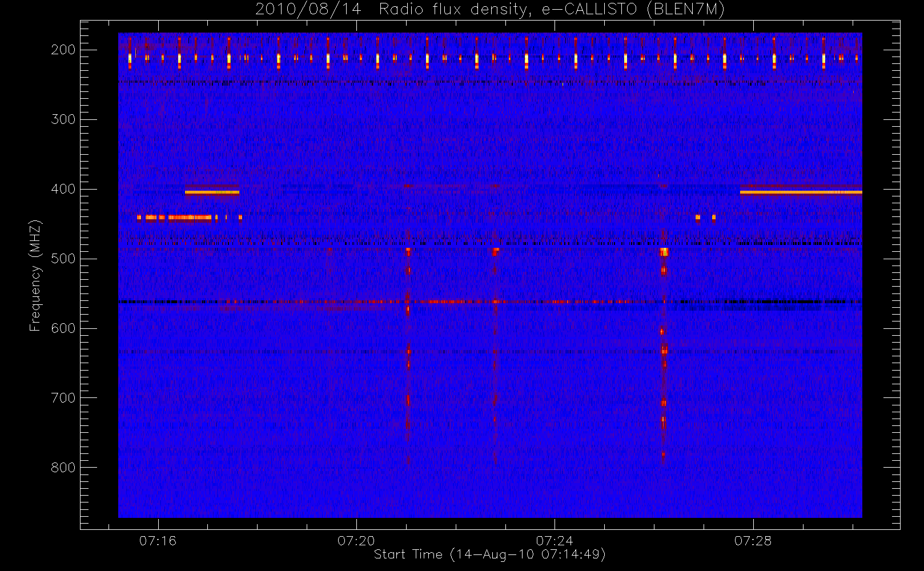Select the 500 frequency tick label
The width and height of the screenshot is (924, 571).
pyautogui.click(x=63, y=259)
